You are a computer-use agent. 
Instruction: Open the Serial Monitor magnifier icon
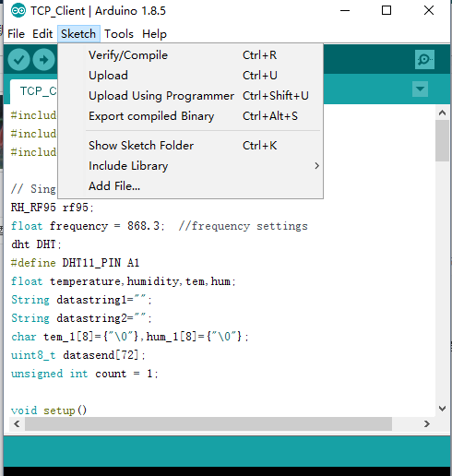tap(424, 59)
